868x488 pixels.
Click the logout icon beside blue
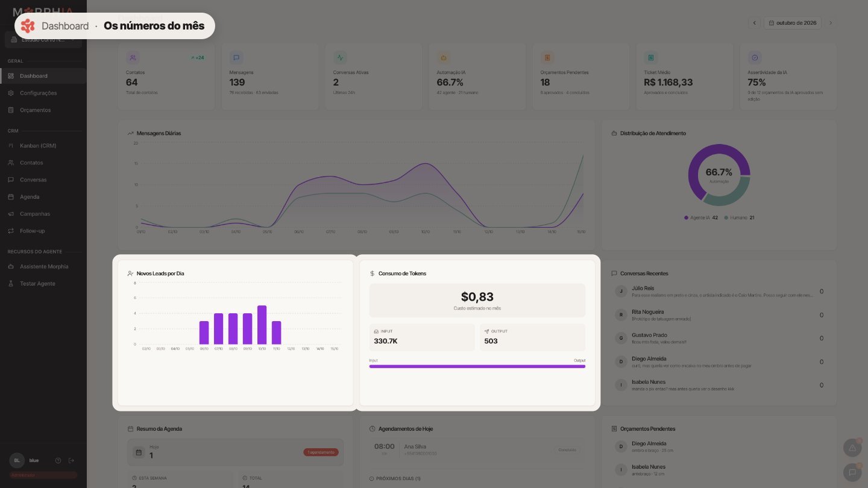(x=71, y=460)
